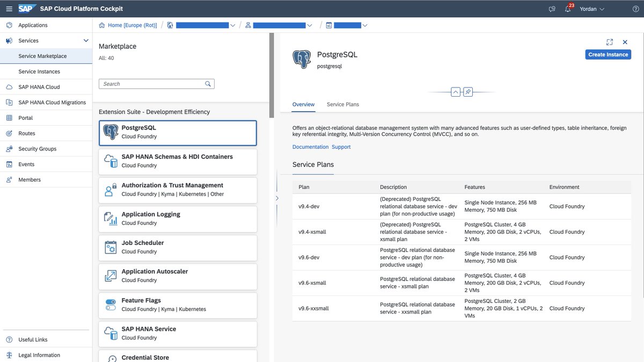This screenshot has width=644, height=362.
Task: Select Service Marketplace in sidebar
Action: pyautogui.click(x=46, y=56)
